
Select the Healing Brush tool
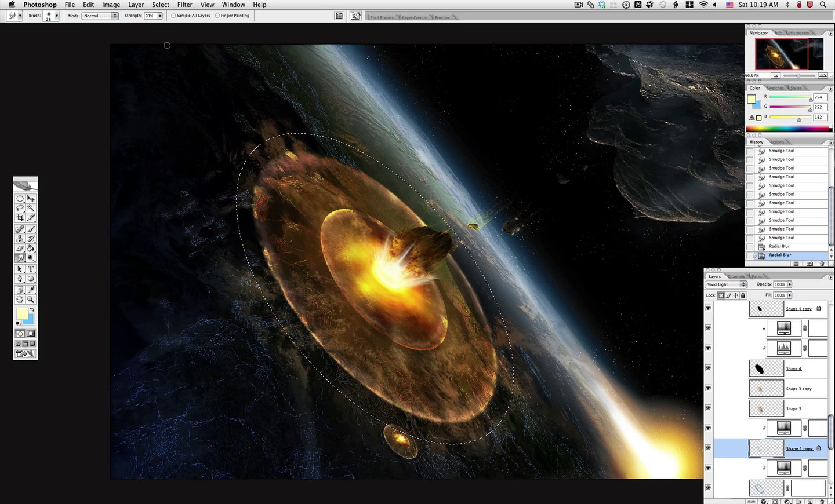[x=20, y=229]
